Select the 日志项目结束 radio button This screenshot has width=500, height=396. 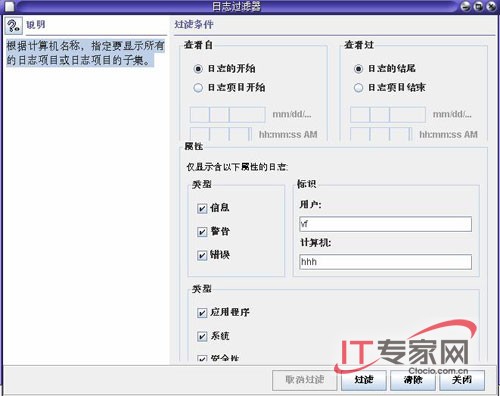tap(358, 88)
